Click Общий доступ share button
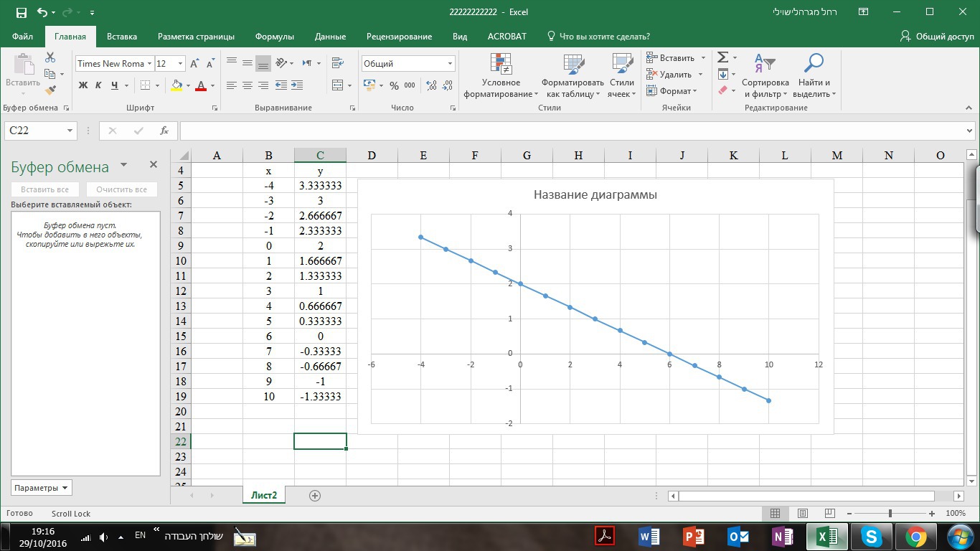 (937, 37)
